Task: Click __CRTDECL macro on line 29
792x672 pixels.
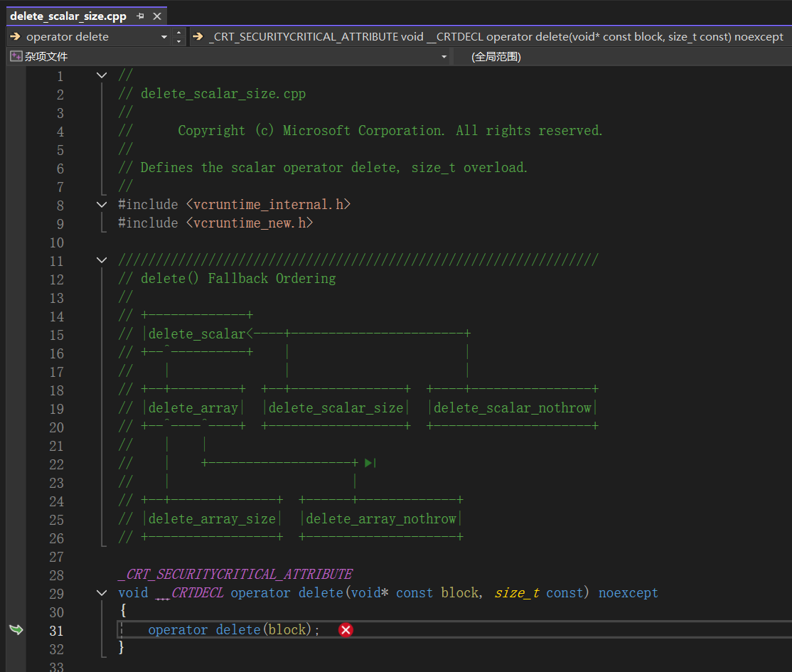Action: (x=189, y=592)
